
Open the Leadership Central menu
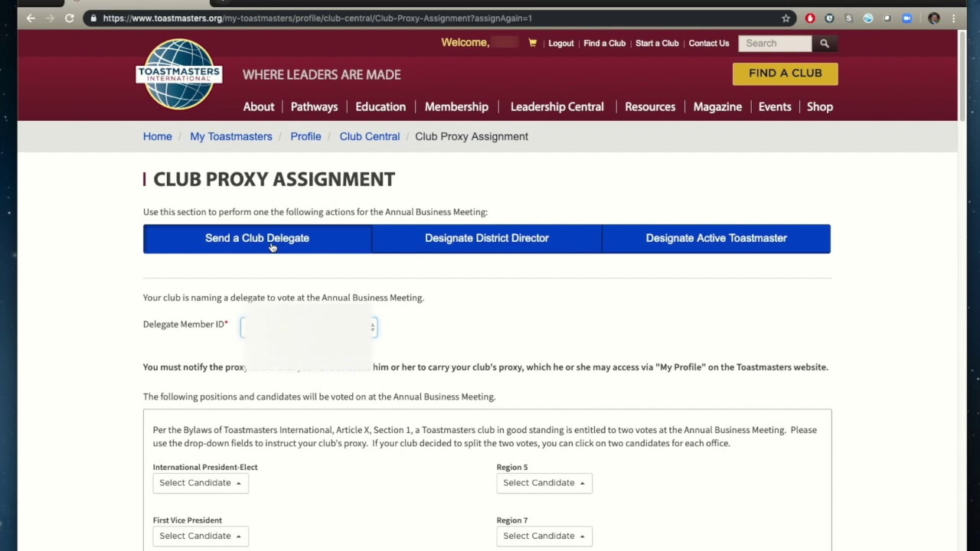coord(557,107)
